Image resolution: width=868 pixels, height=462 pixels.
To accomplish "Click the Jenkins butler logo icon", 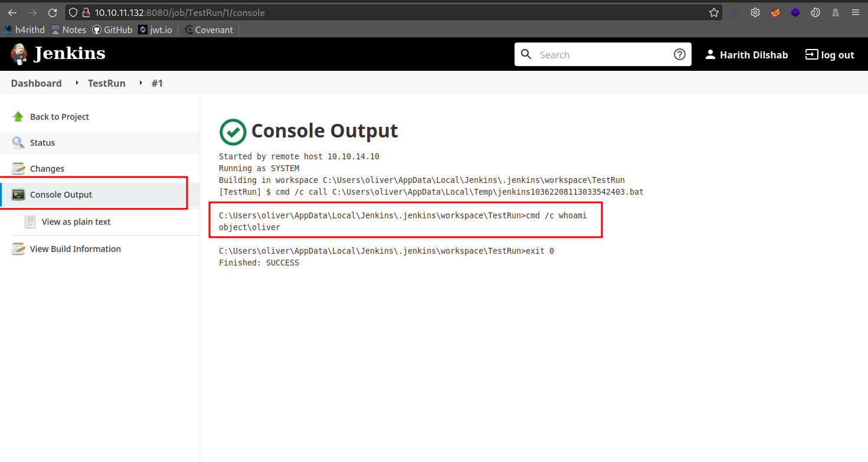I will point(19,54).
